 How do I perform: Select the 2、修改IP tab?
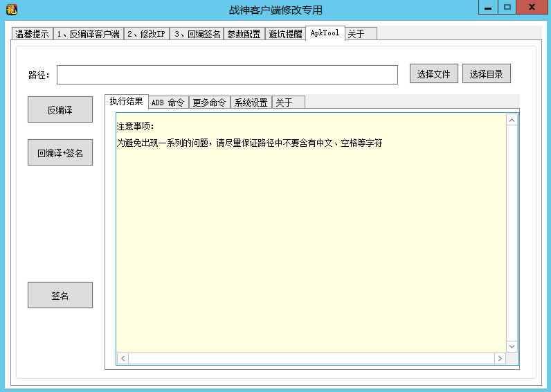[146, 34]
